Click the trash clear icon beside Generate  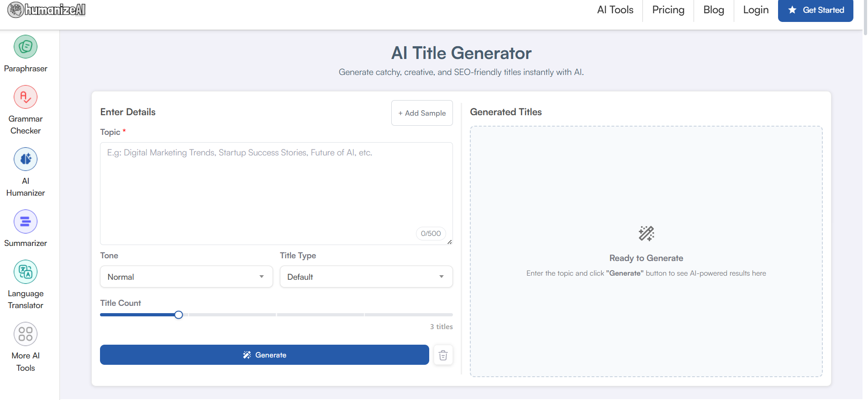point(443,355)
